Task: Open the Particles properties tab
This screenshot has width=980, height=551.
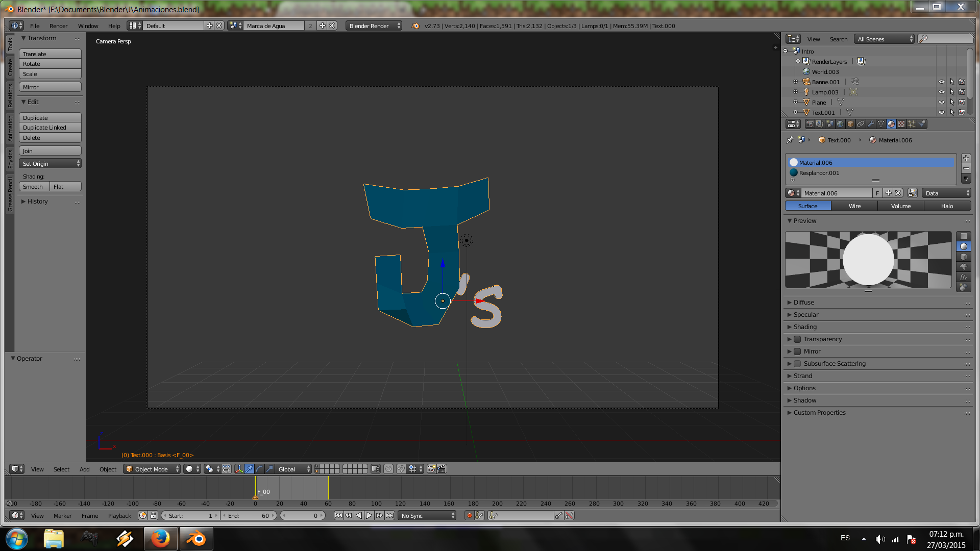Action: pos(912,124)
